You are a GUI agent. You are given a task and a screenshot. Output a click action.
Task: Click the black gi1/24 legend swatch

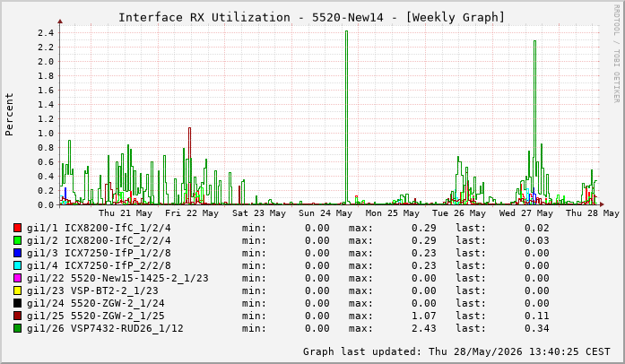click(x=17, y=303)
